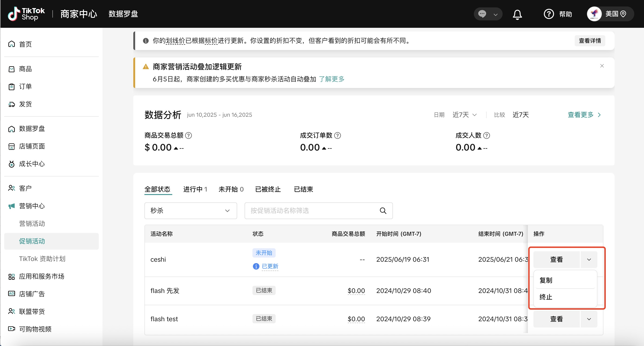Click the 营销中心 megaphone icon
This screenshot has width=644, height=346.
point(12,206)
